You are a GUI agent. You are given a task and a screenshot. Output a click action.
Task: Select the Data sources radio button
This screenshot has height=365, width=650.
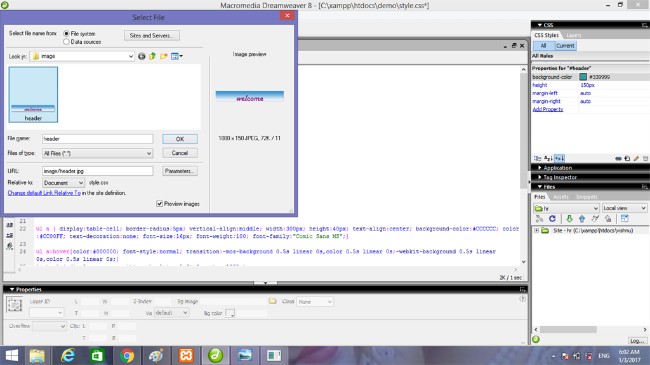point(66,42)
